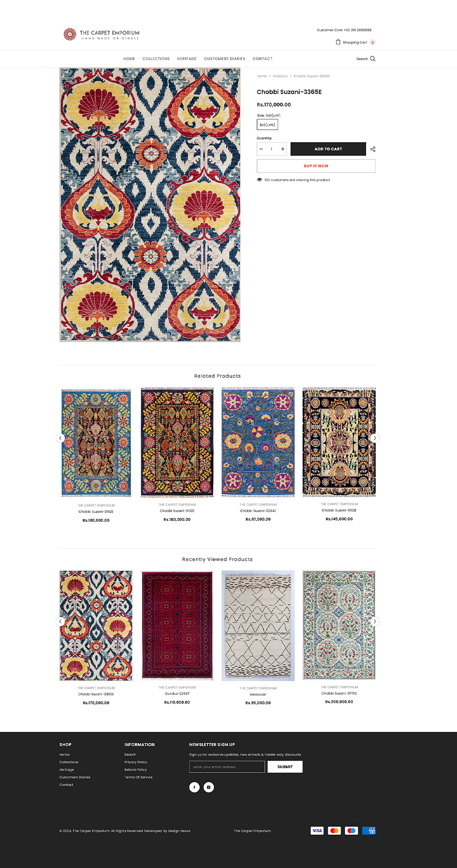Increase quantity with plus button
Viewport: 457px width, 868px height.
click(x=282, y=149)
